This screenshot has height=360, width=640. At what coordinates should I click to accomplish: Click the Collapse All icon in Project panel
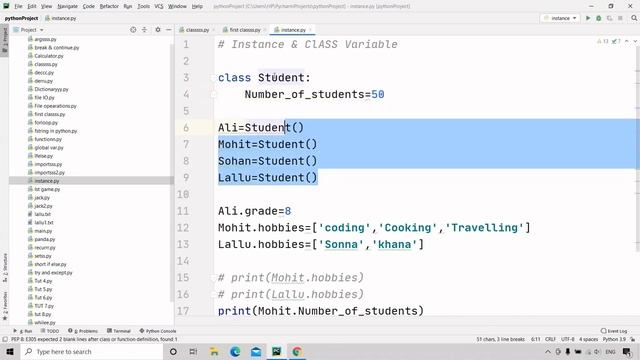(144, 30)
